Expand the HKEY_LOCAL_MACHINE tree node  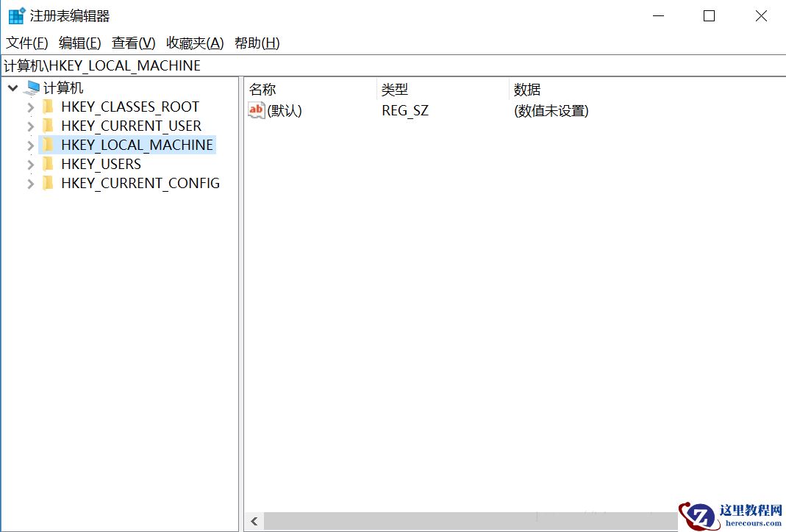(x=29, y=144)
